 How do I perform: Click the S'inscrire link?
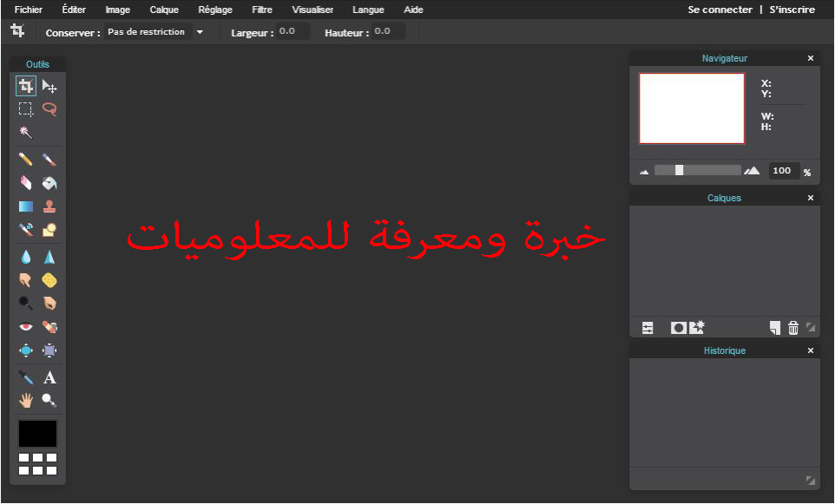point(792,10)
